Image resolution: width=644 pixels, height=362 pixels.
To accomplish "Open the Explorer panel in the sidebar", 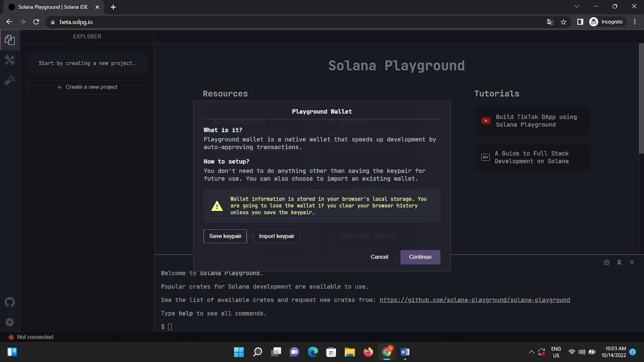I will (x=9, y=39).
